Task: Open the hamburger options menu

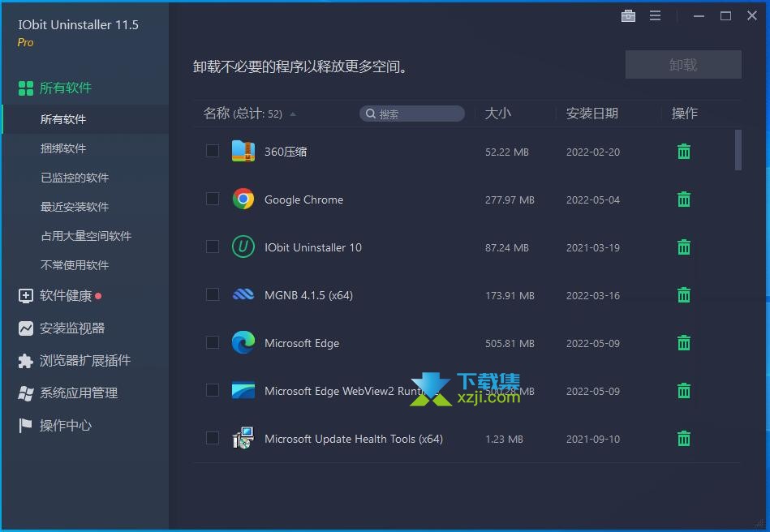Action: coord(655,15)
